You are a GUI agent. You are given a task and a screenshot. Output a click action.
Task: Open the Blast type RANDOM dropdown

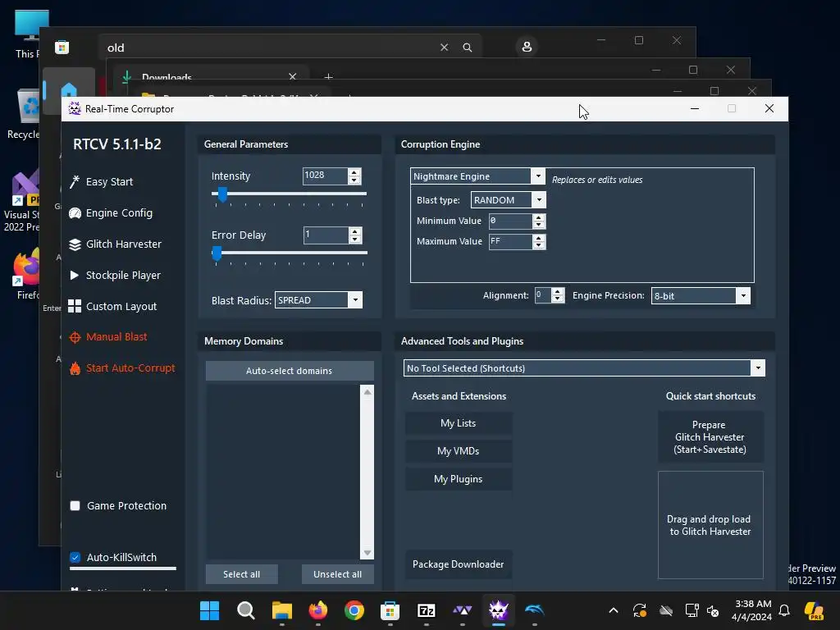(539, 200)
